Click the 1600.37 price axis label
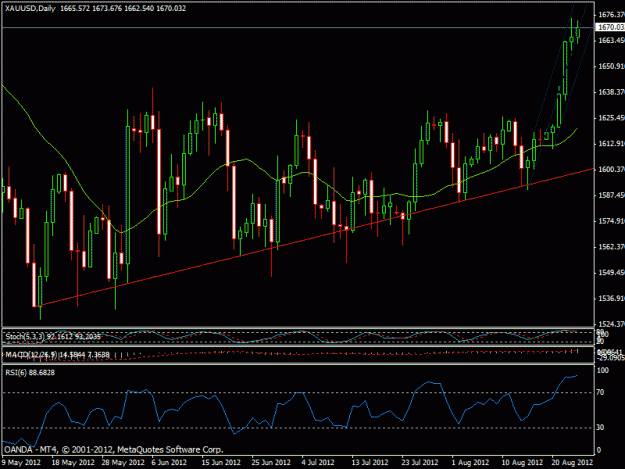The width and height of the screenshot is (625, 469). pos(611,169)
